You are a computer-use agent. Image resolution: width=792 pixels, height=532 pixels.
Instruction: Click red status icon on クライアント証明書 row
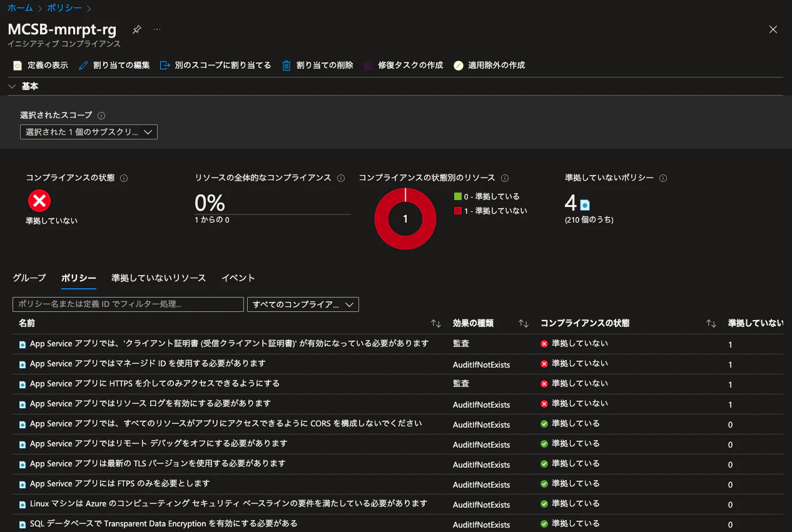coord(544,344)
